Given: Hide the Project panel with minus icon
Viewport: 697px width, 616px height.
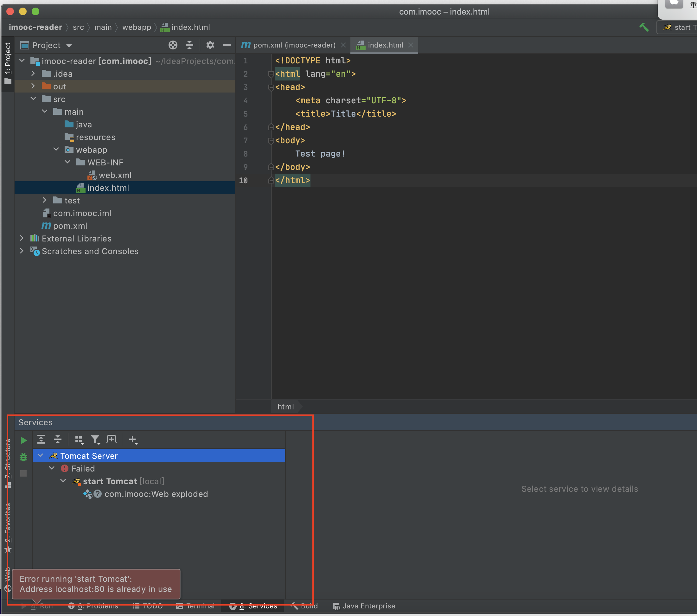Looking at the screenshot, I should click(x=227, y=45).
